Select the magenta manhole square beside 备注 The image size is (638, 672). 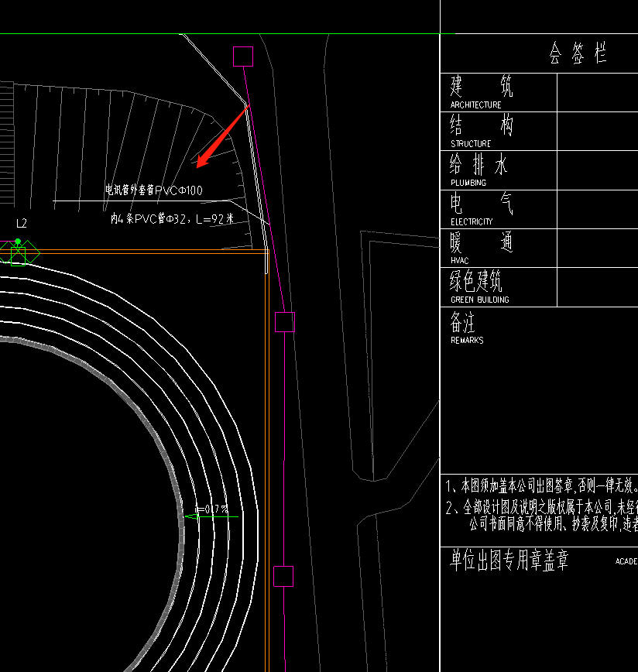click(x=285, y=322)
